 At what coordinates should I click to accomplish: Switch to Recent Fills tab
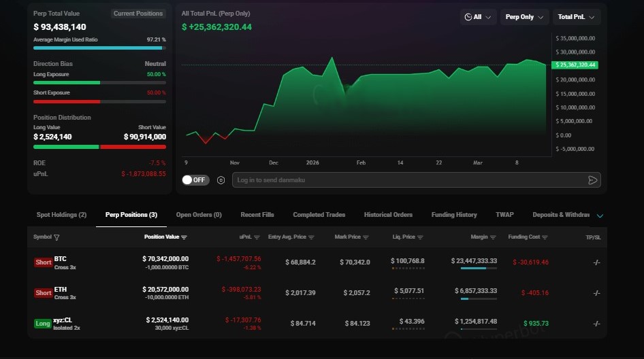tap(257, 215)
